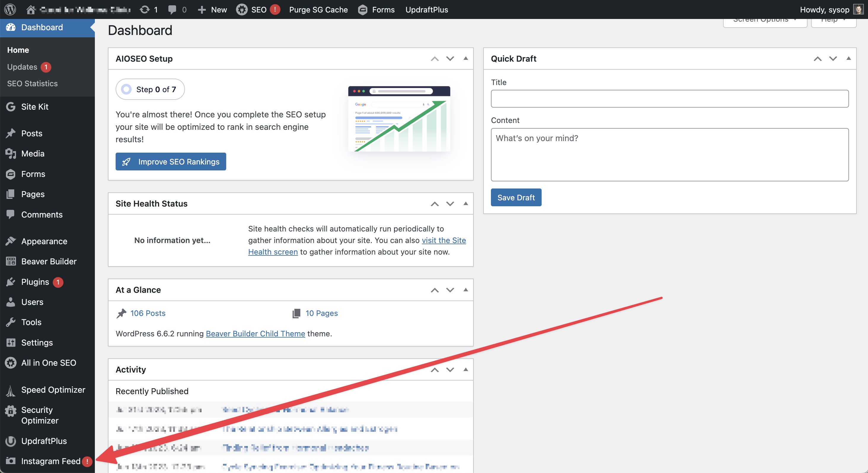This screenshot has height=473, width=868.
Task: Click Purge SG Cache in admin bar
Action: (x=318, y=9)
